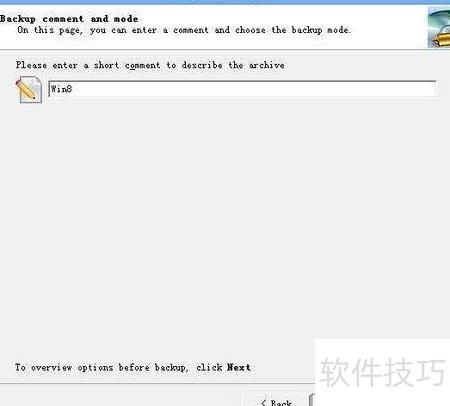
Task: Click the blue window title bar strip
Action: (x=225, y=2)
